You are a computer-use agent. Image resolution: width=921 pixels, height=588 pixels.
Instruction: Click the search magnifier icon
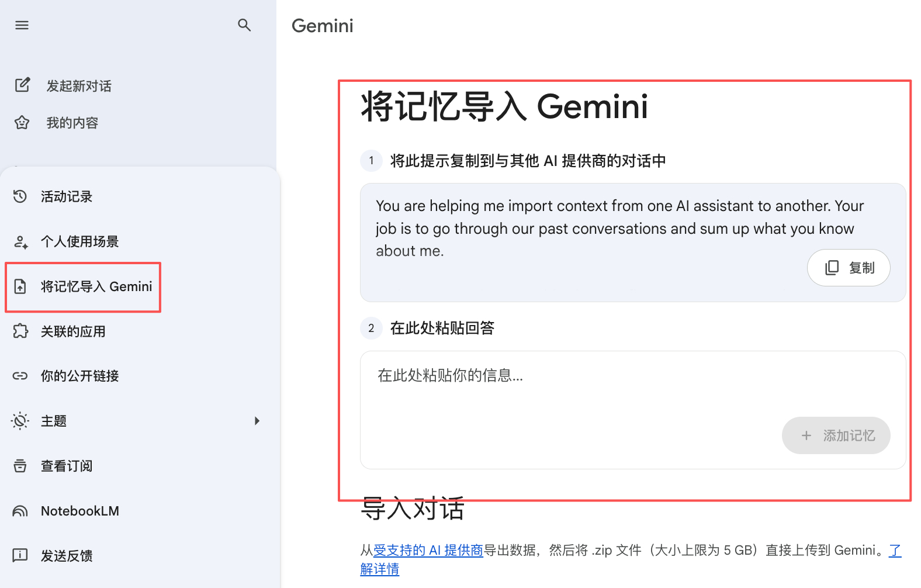pos(244,25)
